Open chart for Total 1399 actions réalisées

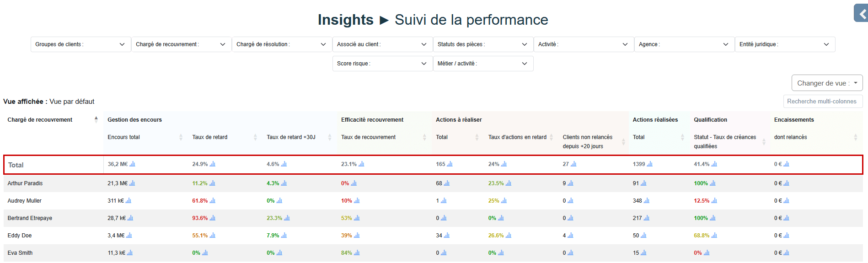(x=650, y=164)
